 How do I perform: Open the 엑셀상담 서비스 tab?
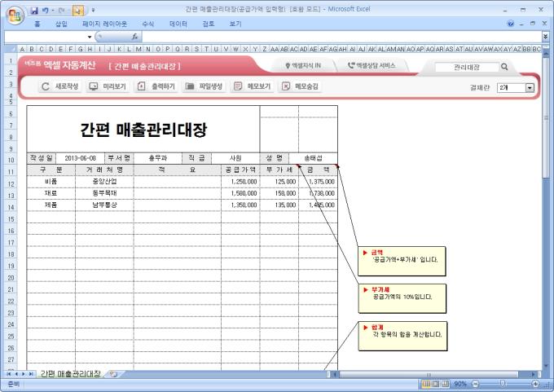pos(372,65)
